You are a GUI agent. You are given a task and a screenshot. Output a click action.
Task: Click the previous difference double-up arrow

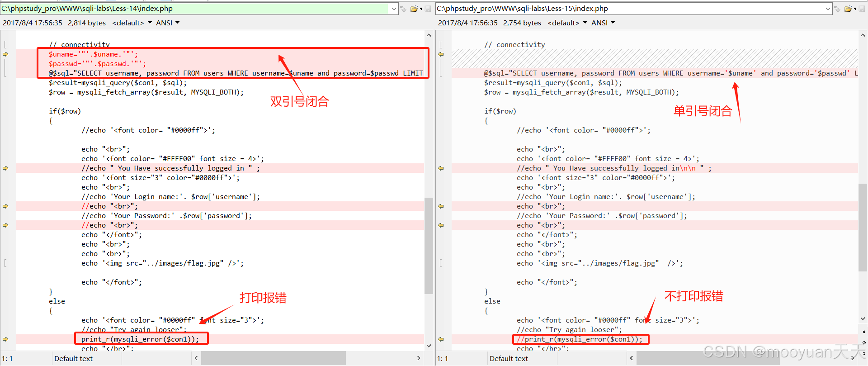click(864, 333)
